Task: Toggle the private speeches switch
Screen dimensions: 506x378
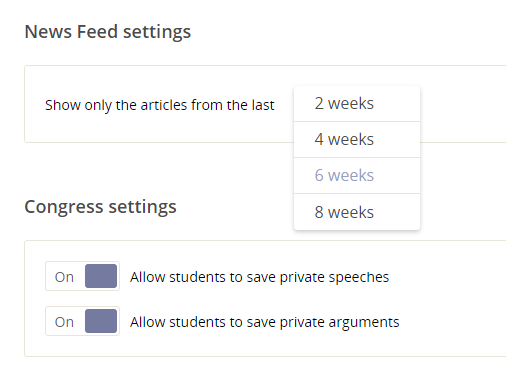Action: point(82,276)
